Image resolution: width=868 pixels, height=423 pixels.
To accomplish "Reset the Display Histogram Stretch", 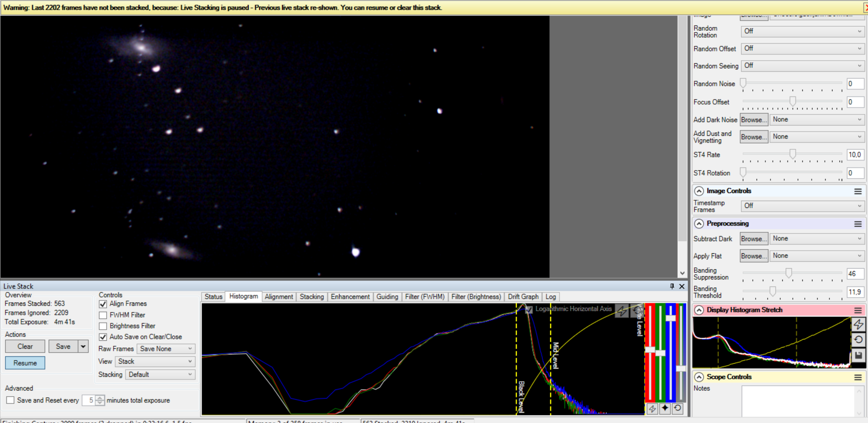I will 858,339.
